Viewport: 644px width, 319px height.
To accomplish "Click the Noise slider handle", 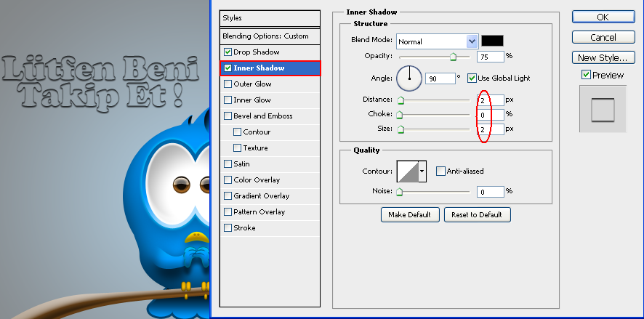I will [399, 192].
